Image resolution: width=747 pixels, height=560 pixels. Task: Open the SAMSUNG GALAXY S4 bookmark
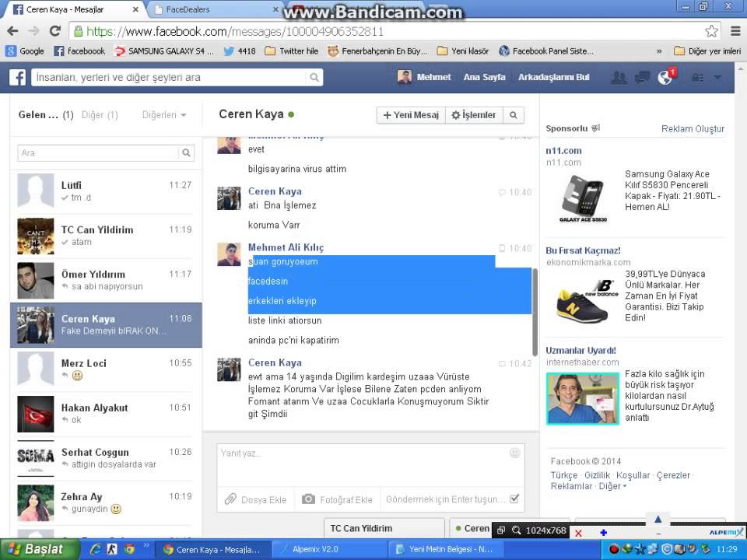[x=164, y=51]
